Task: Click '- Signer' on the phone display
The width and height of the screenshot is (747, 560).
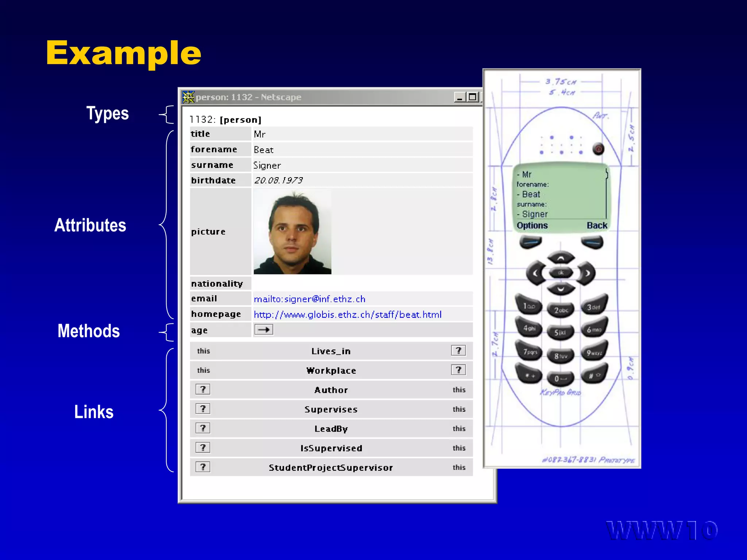Action: [x=532, y=214]
